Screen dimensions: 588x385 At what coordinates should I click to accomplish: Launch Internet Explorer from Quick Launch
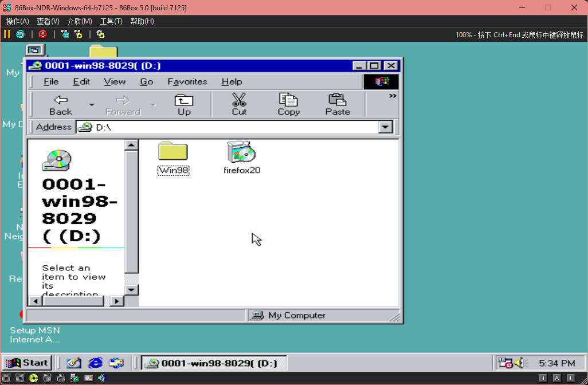[95, 363]
